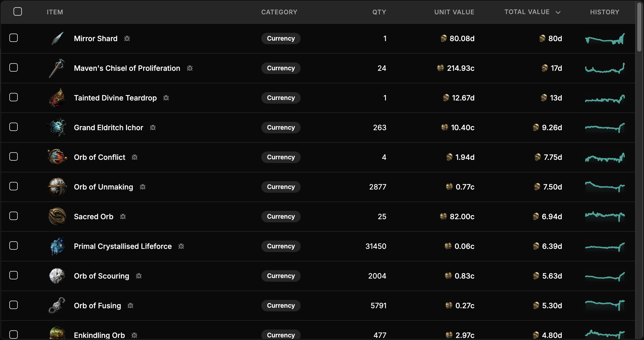Open the Orb of Fusing history sparkline

[605, 306]
